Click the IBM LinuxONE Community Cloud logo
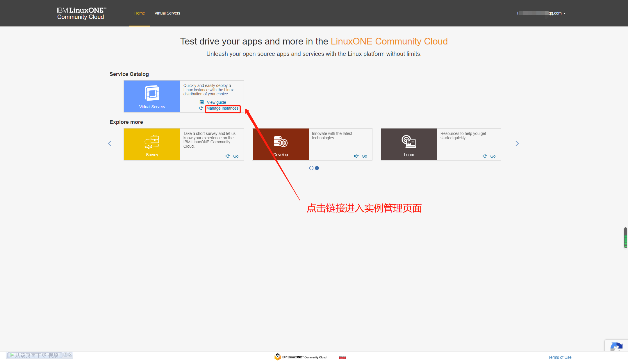 pyautogui.click(x=81, y=13)
